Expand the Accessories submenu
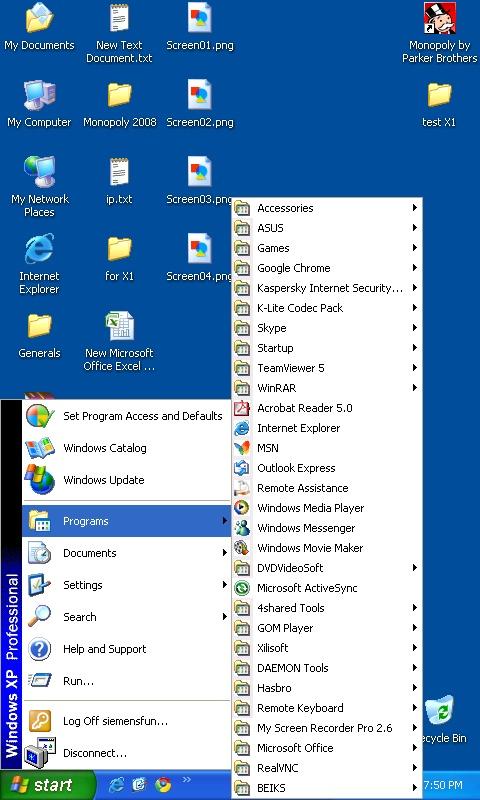 pos(327,208)
